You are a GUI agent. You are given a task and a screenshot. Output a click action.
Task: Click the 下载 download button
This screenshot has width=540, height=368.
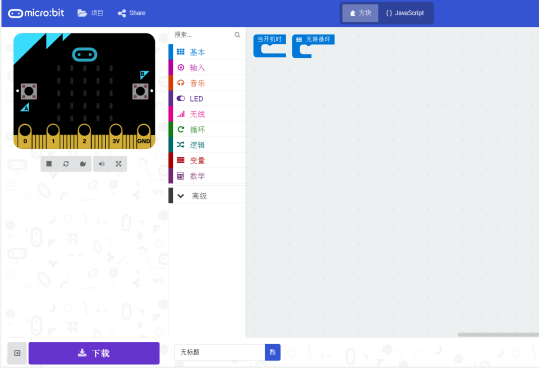[x=94, y=353]
